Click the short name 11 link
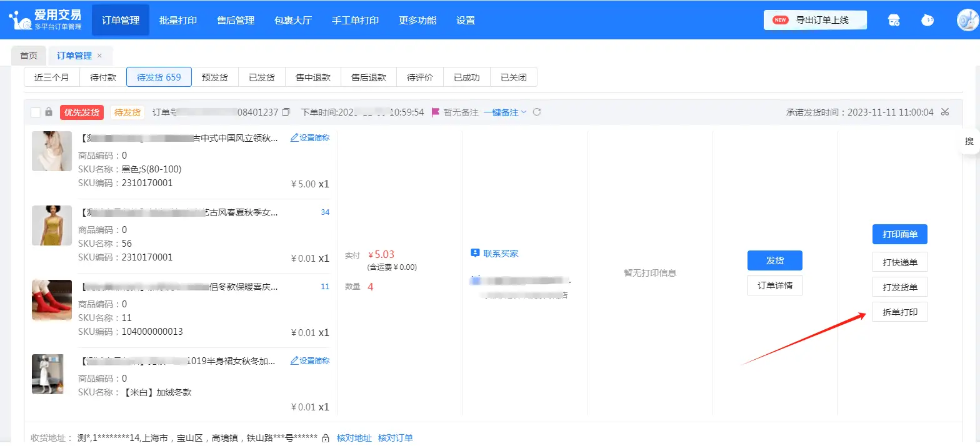Screen dimensions: 980x446 tap(325, 287)
